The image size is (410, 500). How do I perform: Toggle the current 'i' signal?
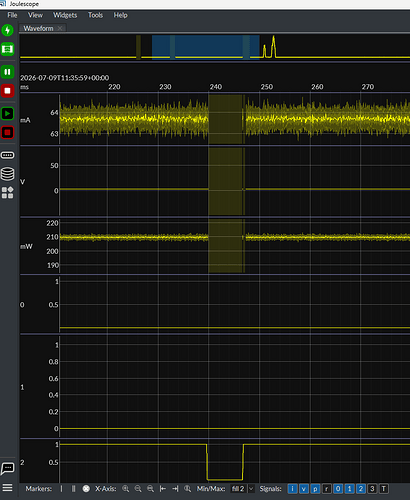(292, 489)
